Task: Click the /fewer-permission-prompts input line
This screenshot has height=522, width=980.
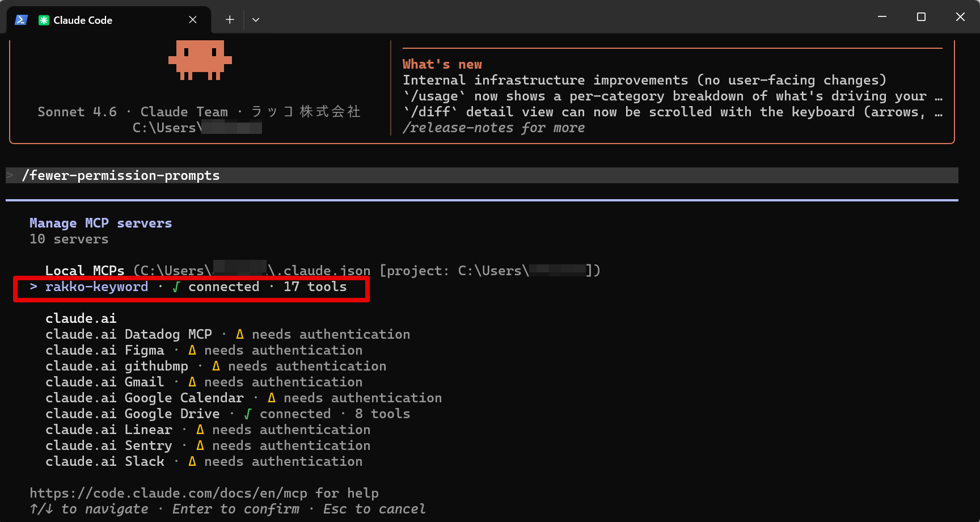Action: (482, 175)
